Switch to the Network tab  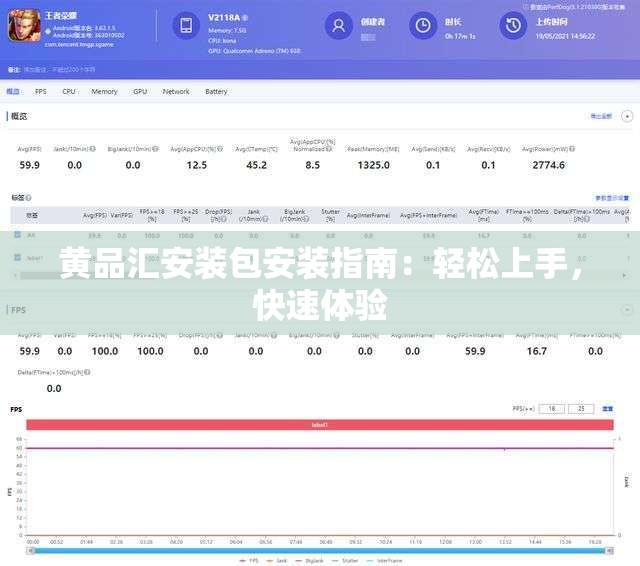point(176,91)
